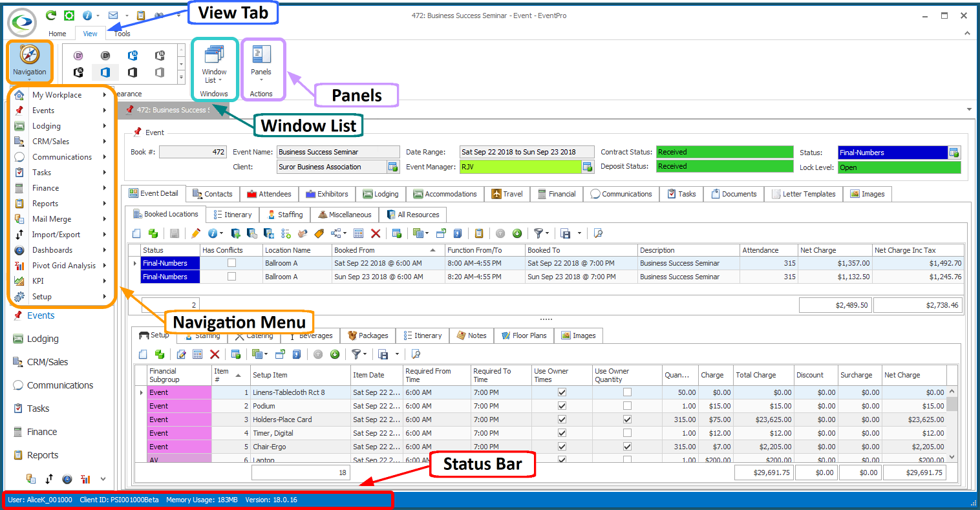This screenshot has width=980, height=510.
Task: Toggle Use Owner Quantity for Linens-Tablecloth Rct 8
Action: pyautogui.click(x=627, y=392)
